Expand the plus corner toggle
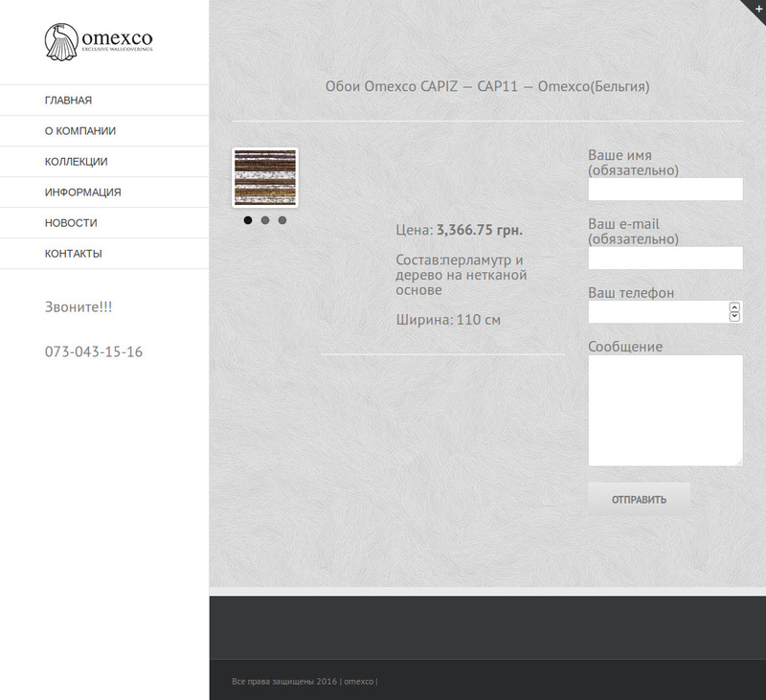 click(757, 9)
